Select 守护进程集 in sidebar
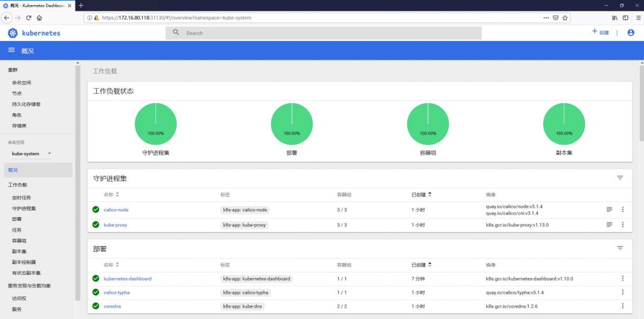This screenshot has width=644, height=319. click(x=24, y=208)
